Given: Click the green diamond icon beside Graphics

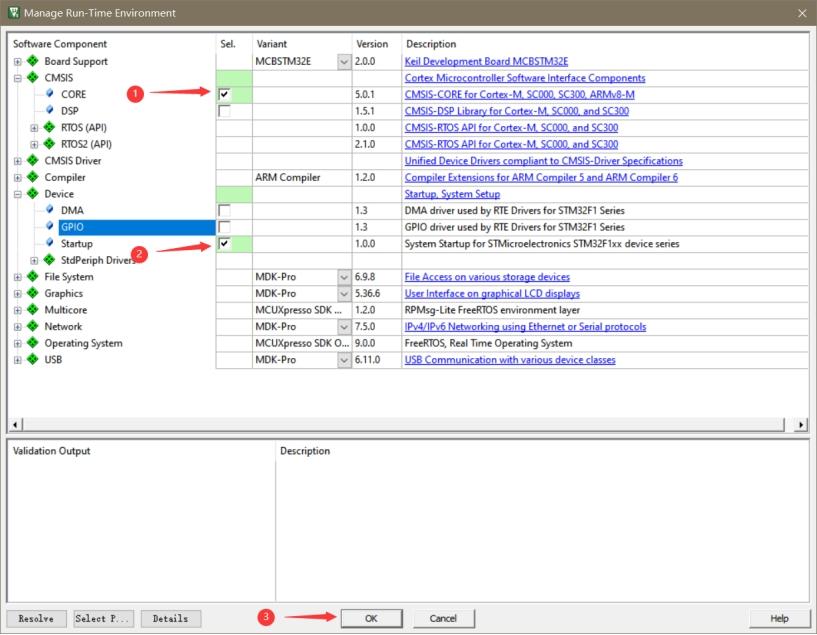Looking at the screenshot, I should [33, 293].
